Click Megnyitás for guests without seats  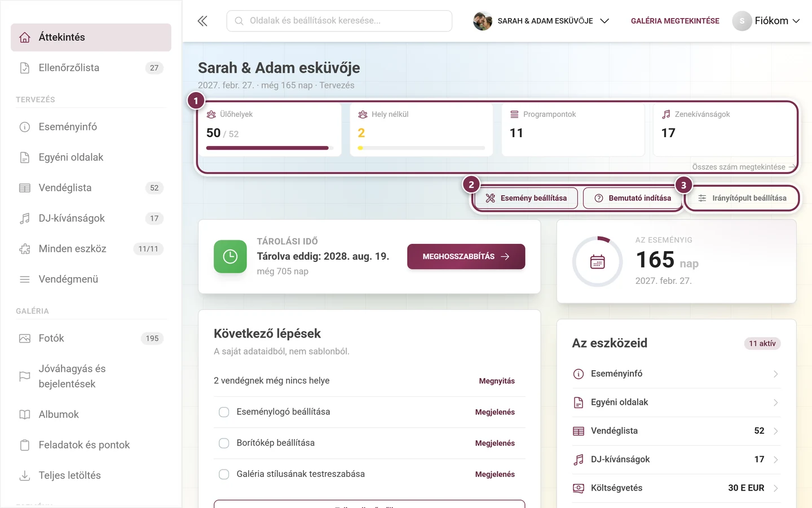497,381
